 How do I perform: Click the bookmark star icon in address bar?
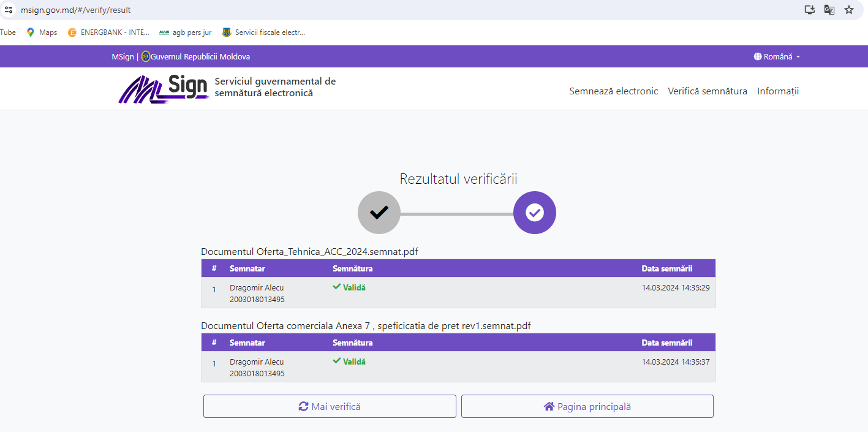click(x=848, y=10)
